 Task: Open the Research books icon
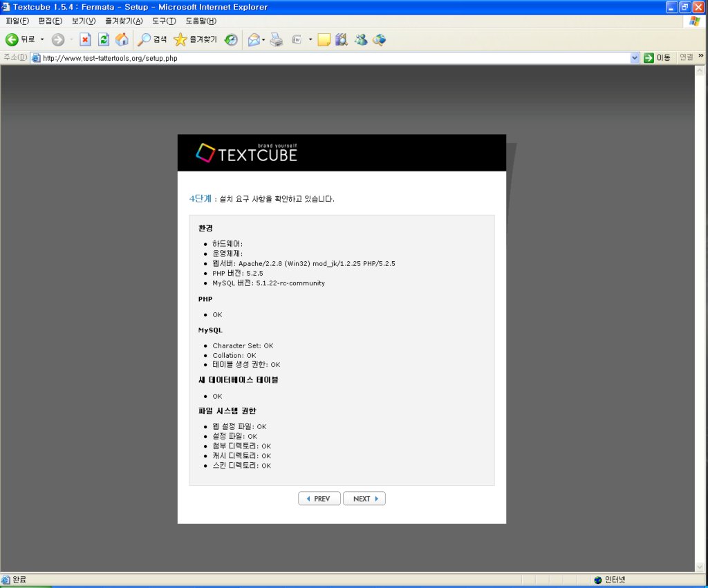(x=342, y=39)
